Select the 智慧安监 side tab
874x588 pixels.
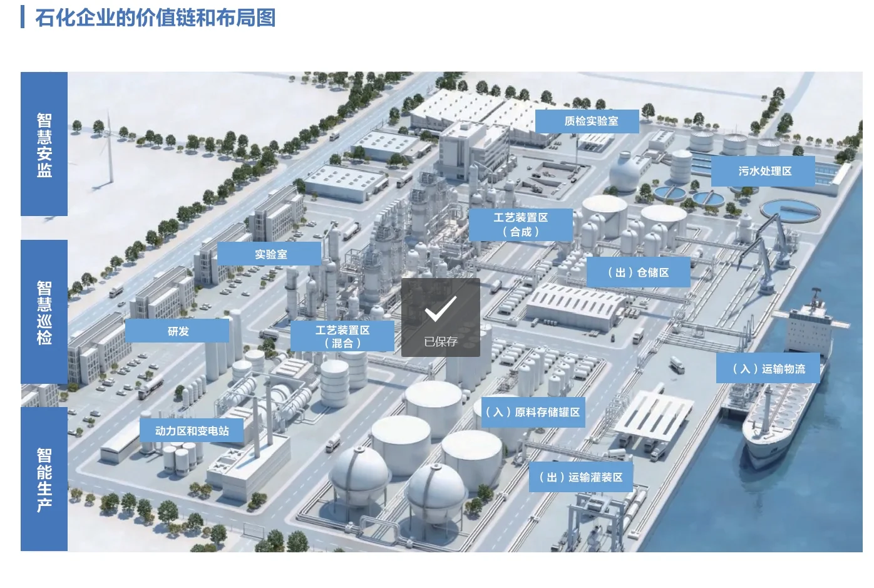pyautogui.click(x=44, y=144)
